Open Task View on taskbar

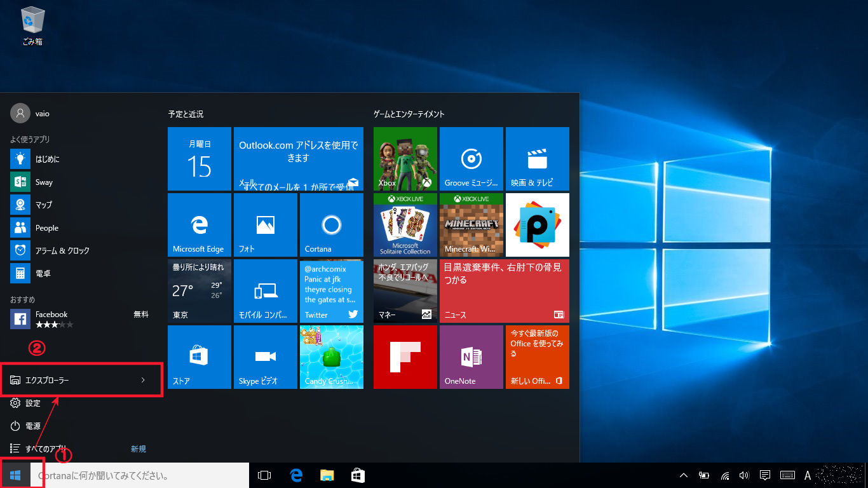point(264,475)
